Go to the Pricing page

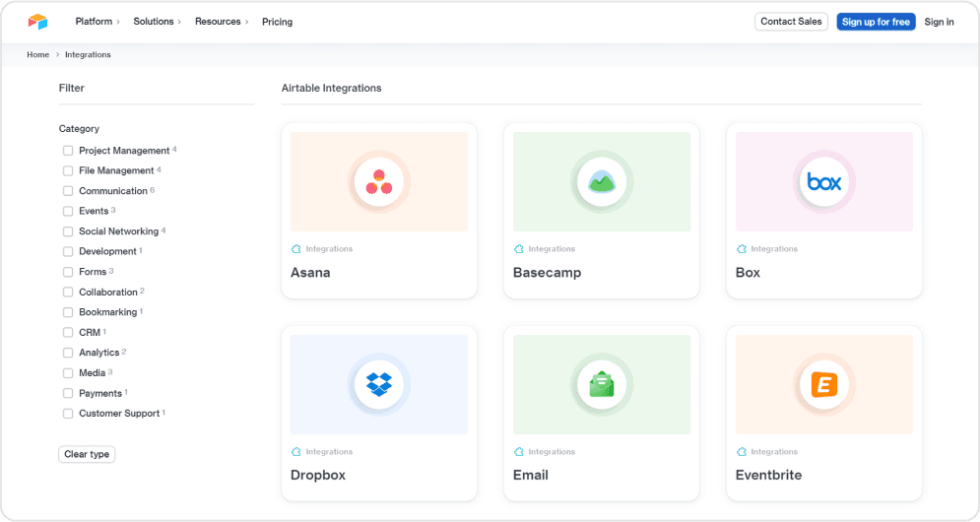(277, 22)
